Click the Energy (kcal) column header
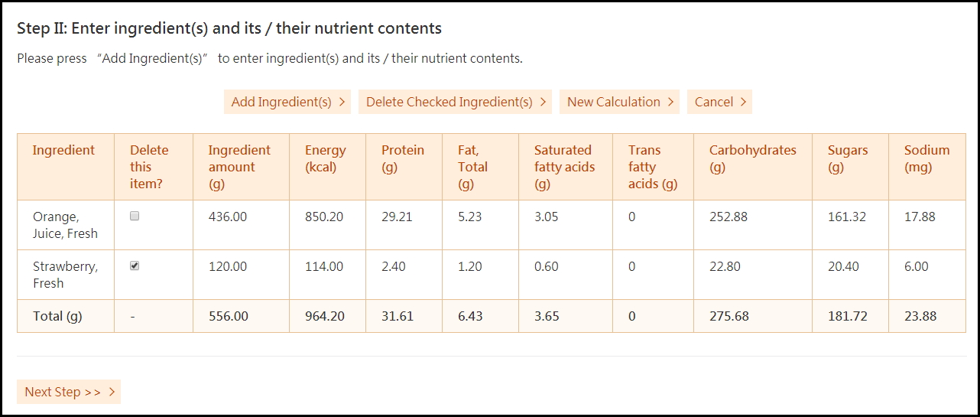This screenshot has height=417, width=980. [x=325, y=158]
